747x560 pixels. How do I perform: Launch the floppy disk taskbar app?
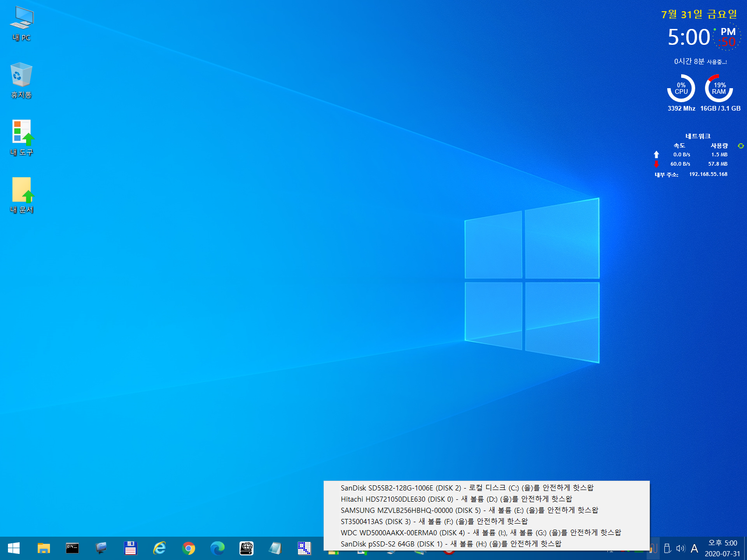[130, 548]
